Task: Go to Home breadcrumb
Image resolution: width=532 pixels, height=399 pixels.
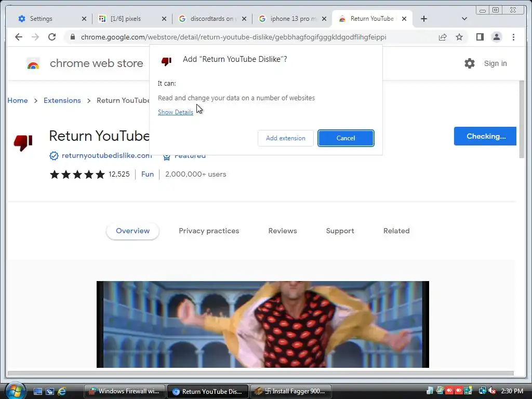Action: 18,100
